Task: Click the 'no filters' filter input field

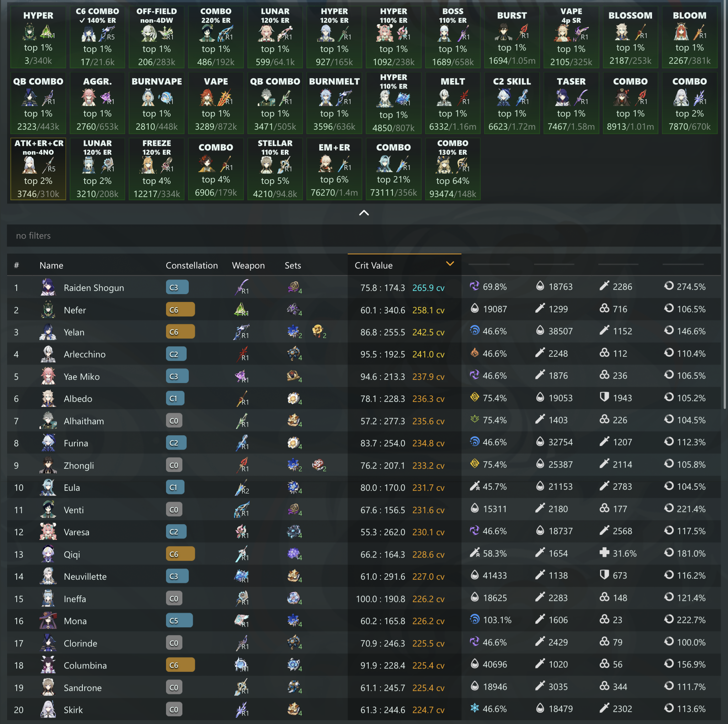Action: (364, 235)
